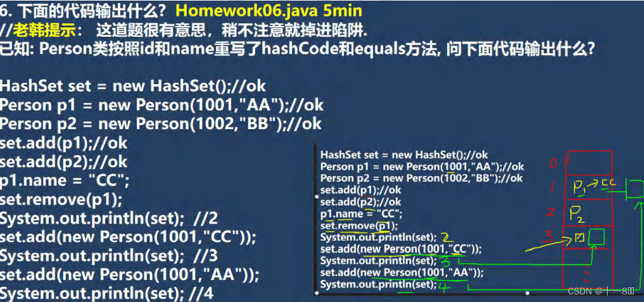Click the heading "6. 下面的代码输出什么?"
Screen dimensions: 644x302
click(82, 11)
